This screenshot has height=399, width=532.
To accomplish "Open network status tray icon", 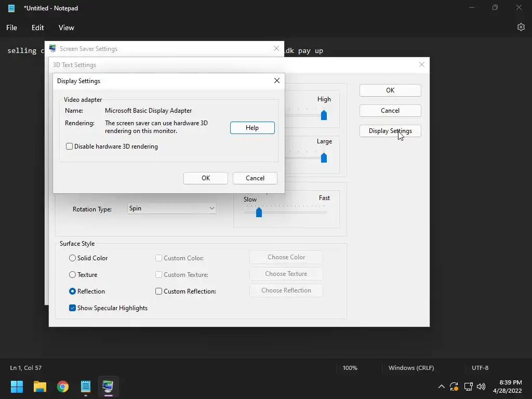I will click(x=468, y=386).
